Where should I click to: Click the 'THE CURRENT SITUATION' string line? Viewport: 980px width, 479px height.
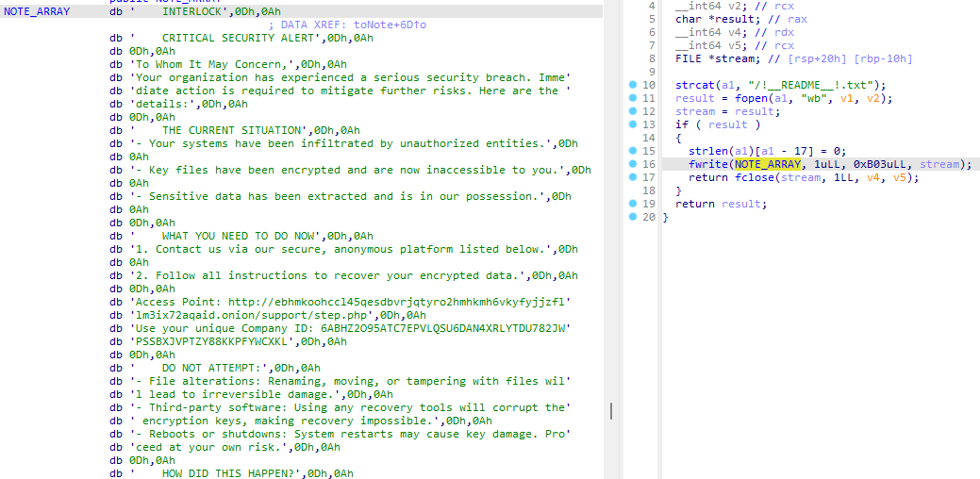click(234, 130)
